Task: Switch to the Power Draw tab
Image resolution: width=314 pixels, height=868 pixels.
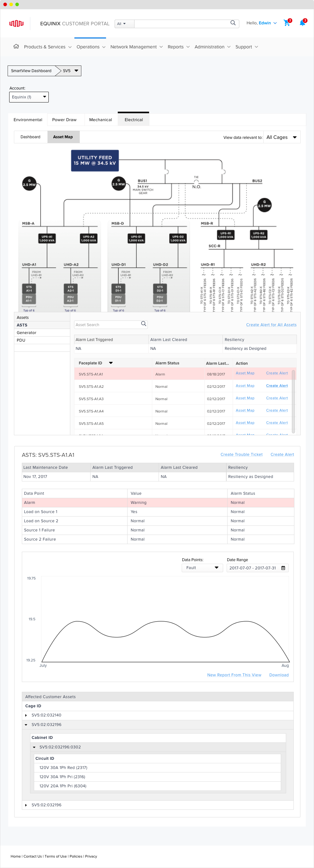Action: point(65,120)
